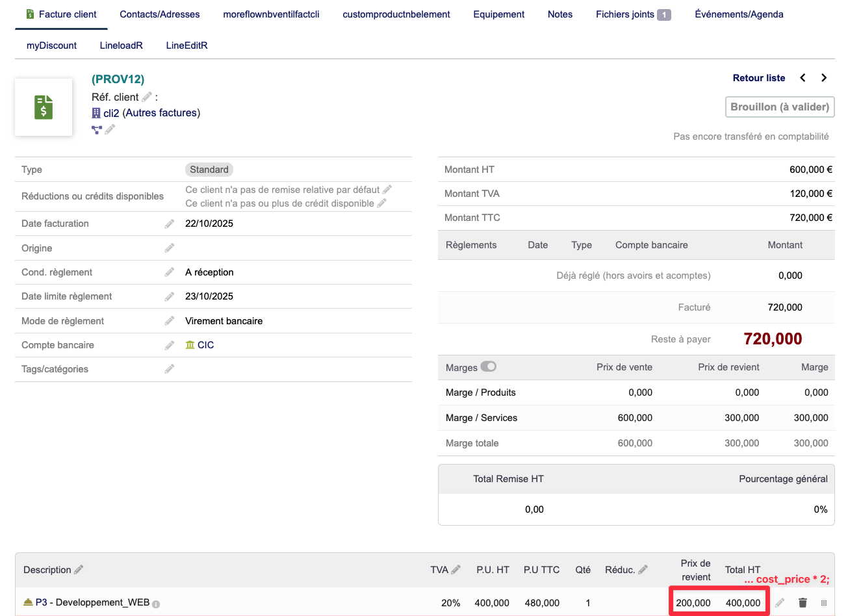The image size is (848, 616).
Task: Open the Événements/Agenda tab
Action: pyautogui.click(x=739, y=14)
